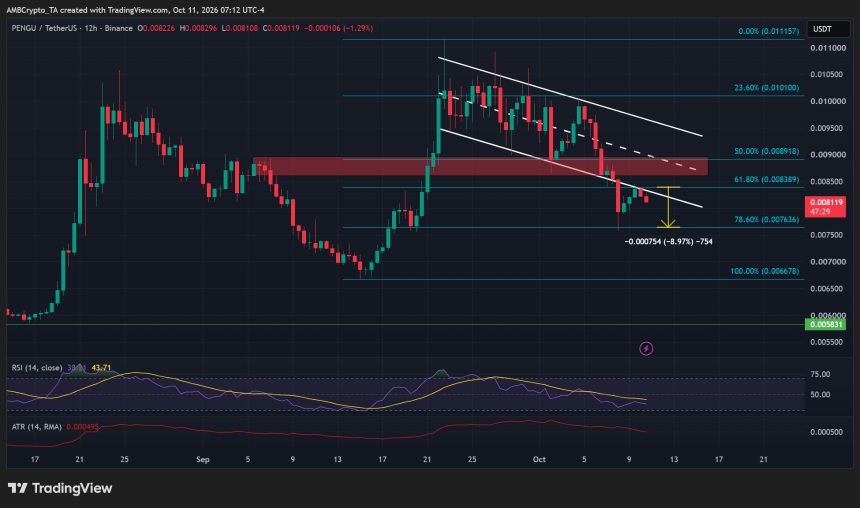Viewport: 860px width, 508px height.
Task: Click the closing price value 0.008119 in header
Action: 284,28
